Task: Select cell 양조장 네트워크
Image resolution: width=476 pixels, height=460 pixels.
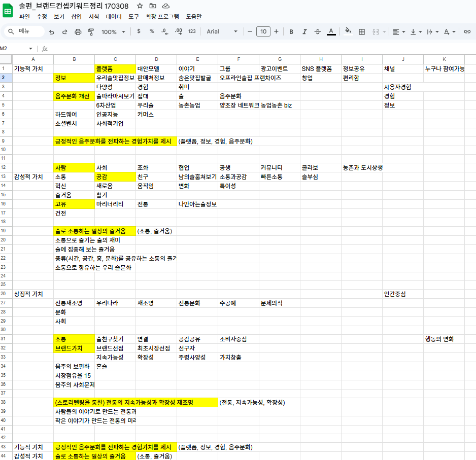Action: pos(239,105)
